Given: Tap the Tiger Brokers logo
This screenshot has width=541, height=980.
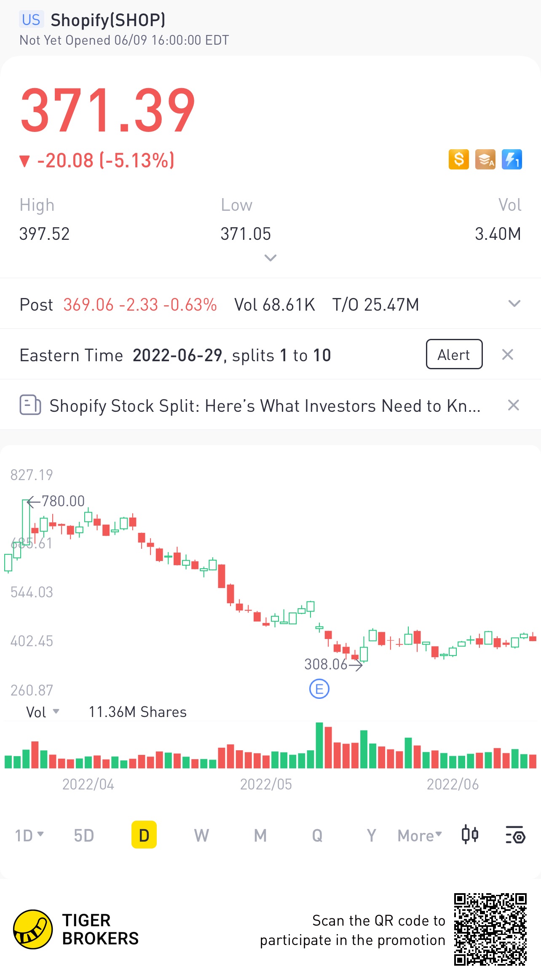Looking at the screenshot, I should pyautogui.click(x=76, y=929).
